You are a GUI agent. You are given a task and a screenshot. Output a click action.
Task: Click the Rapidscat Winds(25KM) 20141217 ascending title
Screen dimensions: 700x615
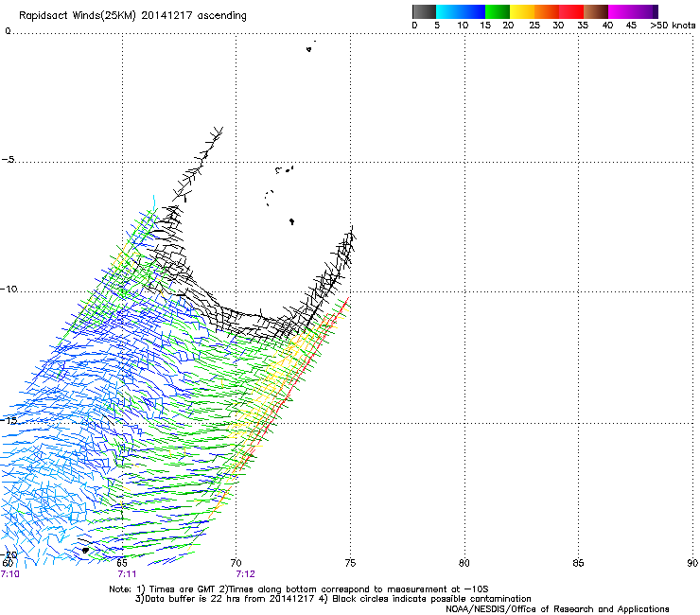point(132,16)
